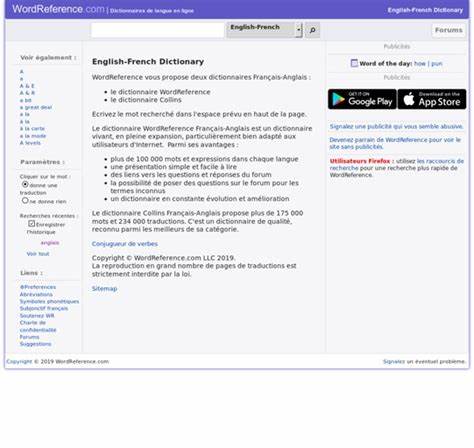Open 'Conjugueur de verbes' link
Viewport: 474px width, 448px height.
[125, 244]
